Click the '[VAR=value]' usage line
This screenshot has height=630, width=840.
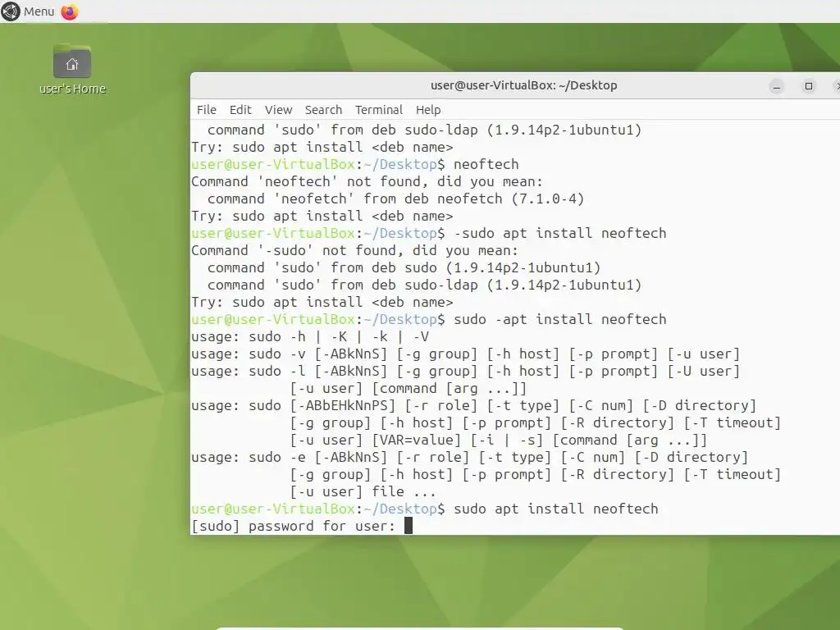(498, 441)
